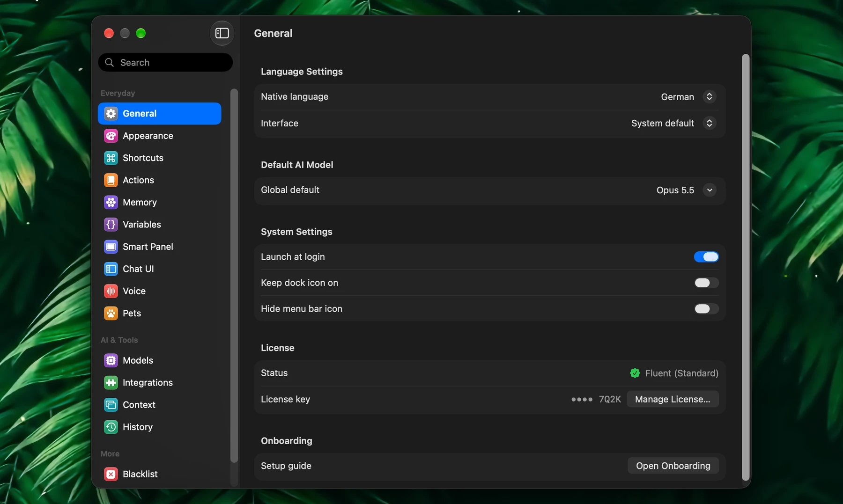Click the Voice waveform icon
This screenshot has width=843, height=504.
pyautogui.click(x=111, y=291)
